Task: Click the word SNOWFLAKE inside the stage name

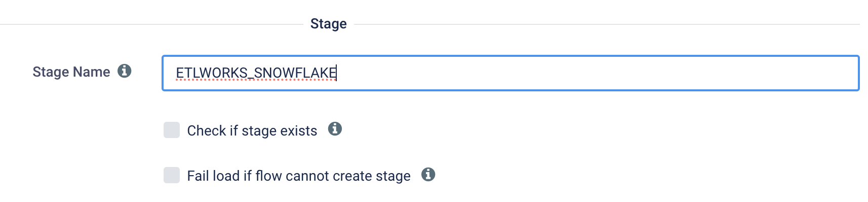Action: pos(295,73)
